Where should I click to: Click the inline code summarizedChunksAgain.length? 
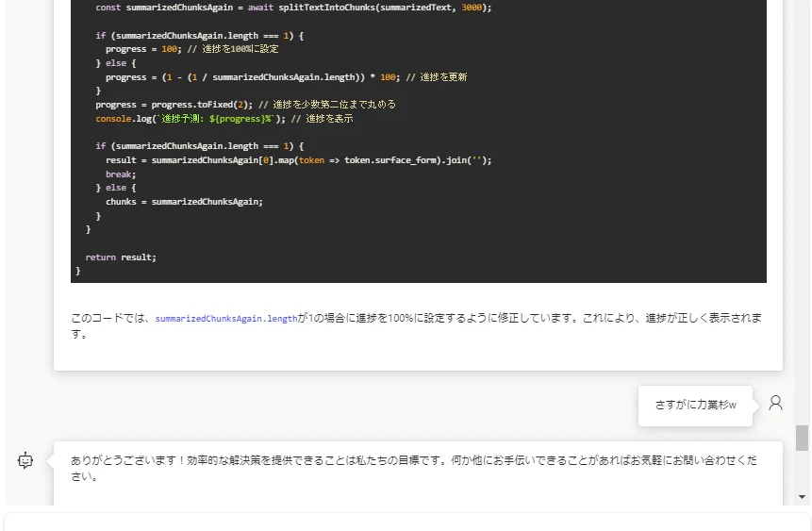coord(226,319)
